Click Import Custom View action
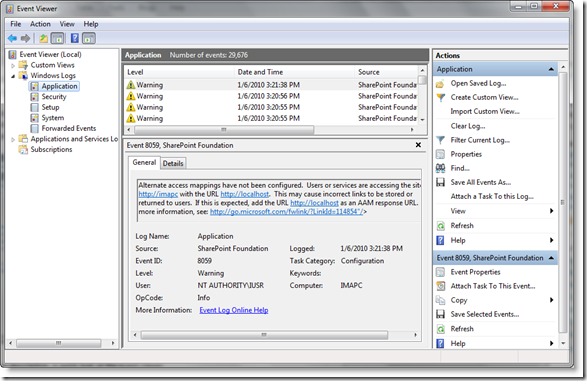 click(x=485, y=112)
